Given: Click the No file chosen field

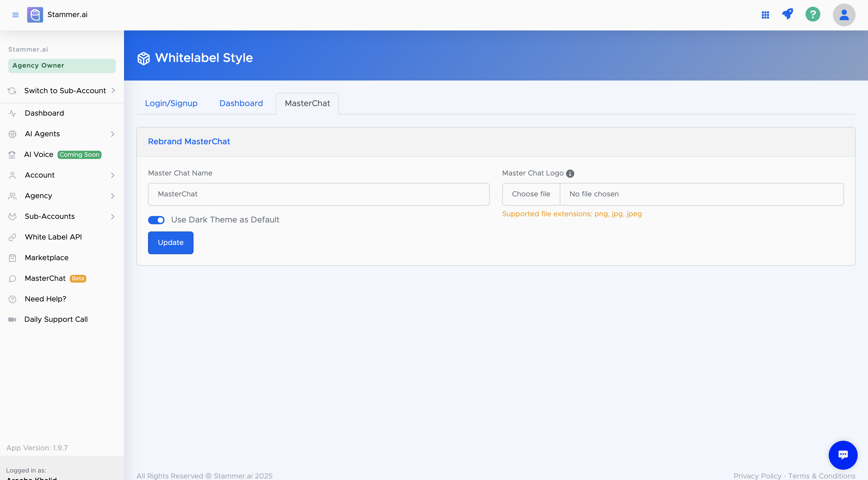Looking at the screenshot, I should point(702,194).
